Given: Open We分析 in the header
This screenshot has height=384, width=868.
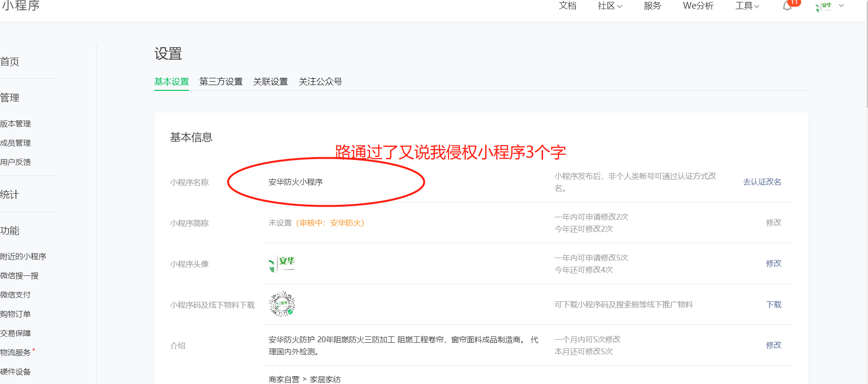Looking at the screenshot, I should (x=698, y=6).
